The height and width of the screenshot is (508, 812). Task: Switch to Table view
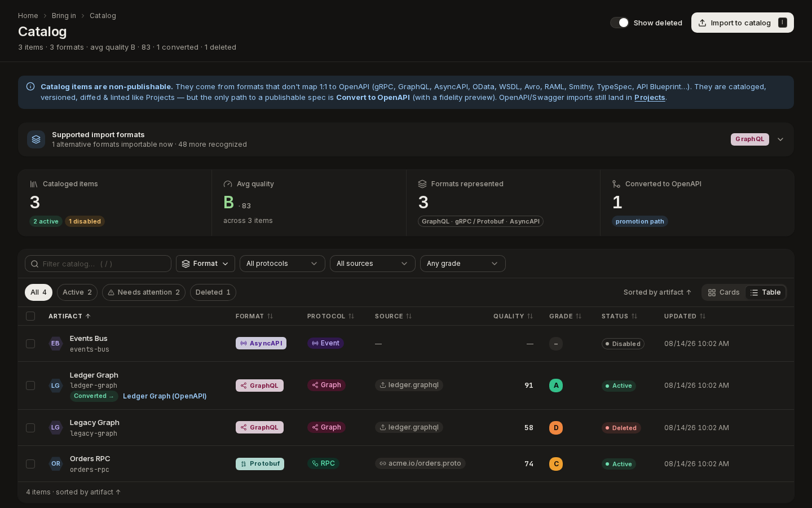pyautogui.click(x=766, y=292)
